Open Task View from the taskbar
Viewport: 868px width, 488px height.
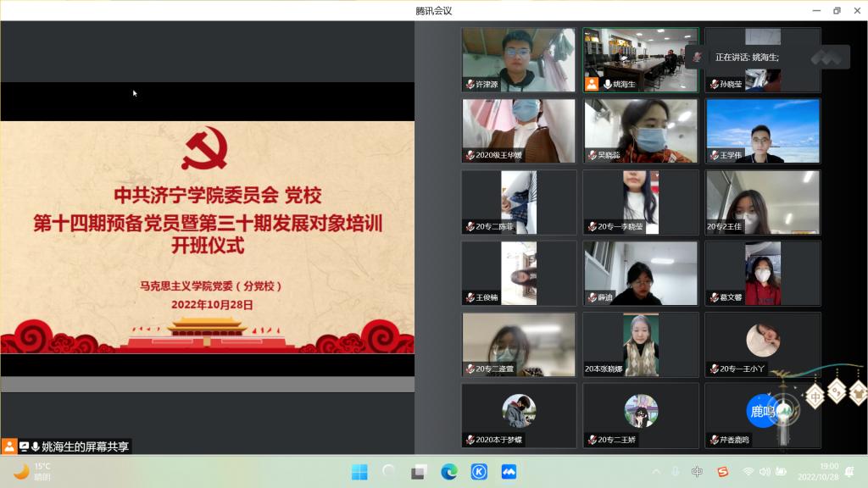coord(419,472)
